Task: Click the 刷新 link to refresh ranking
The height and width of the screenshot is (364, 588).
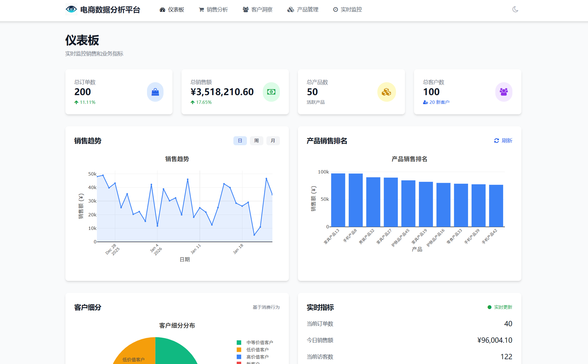Action: [507, 140]
